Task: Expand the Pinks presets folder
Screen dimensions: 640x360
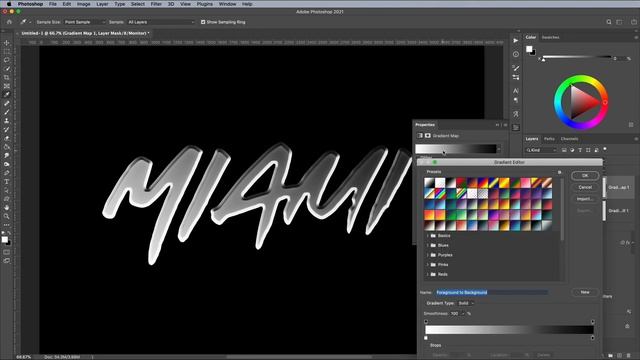Action: click(x=427, y=265)
